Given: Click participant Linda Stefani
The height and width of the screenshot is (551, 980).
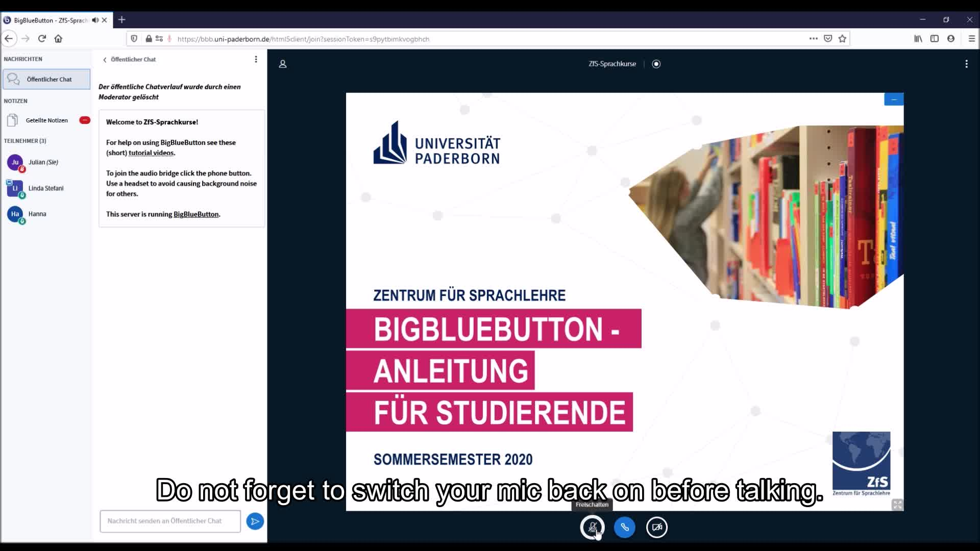Looking at the screenshot, I should click(45, 188).
